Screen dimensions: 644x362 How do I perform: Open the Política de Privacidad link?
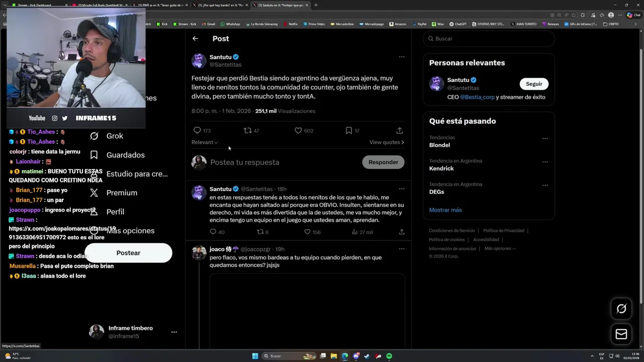pos(504,230)
